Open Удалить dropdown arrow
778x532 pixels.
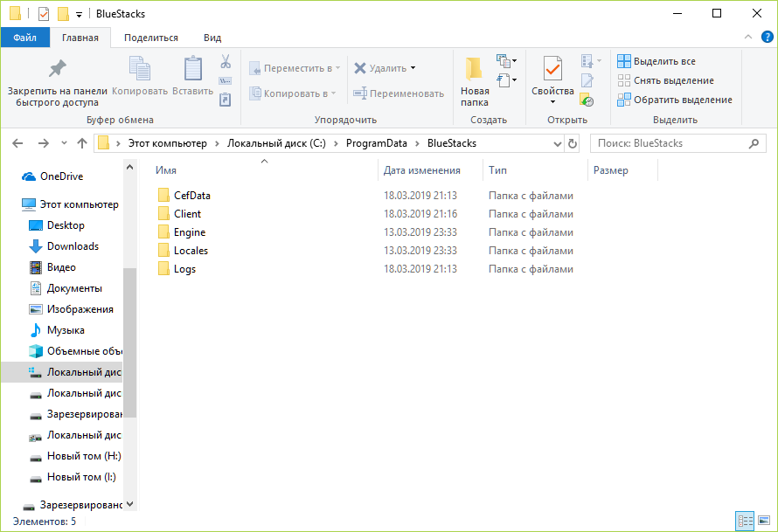(413, 68)
